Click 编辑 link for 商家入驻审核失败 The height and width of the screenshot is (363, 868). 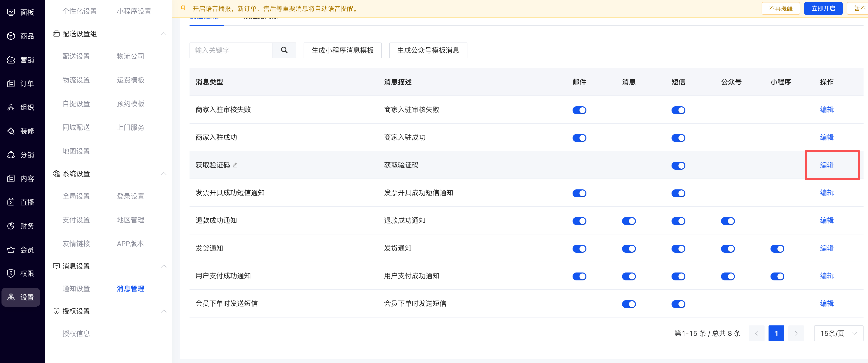(x=826, y=110)
